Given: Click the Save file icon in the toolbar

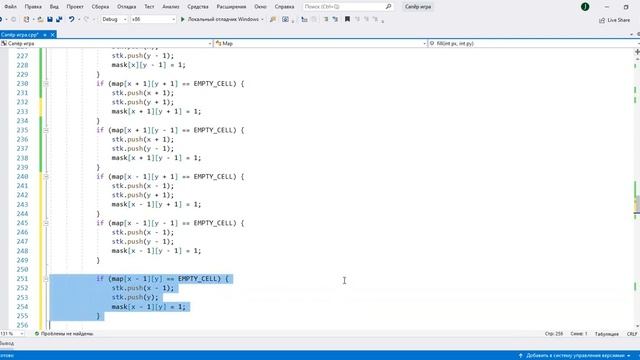Looking at the screenshot, I should point(50,19).
